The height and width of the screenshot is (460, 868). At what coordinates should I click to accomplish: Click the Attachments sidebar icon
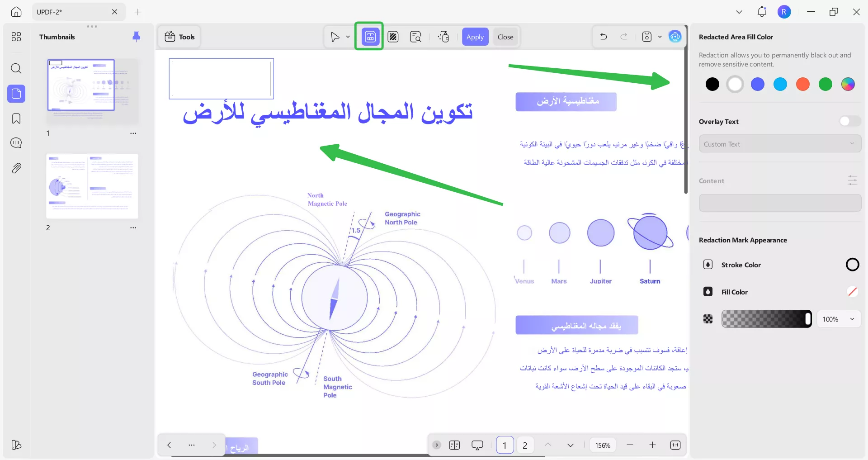[x=16, y=168]
